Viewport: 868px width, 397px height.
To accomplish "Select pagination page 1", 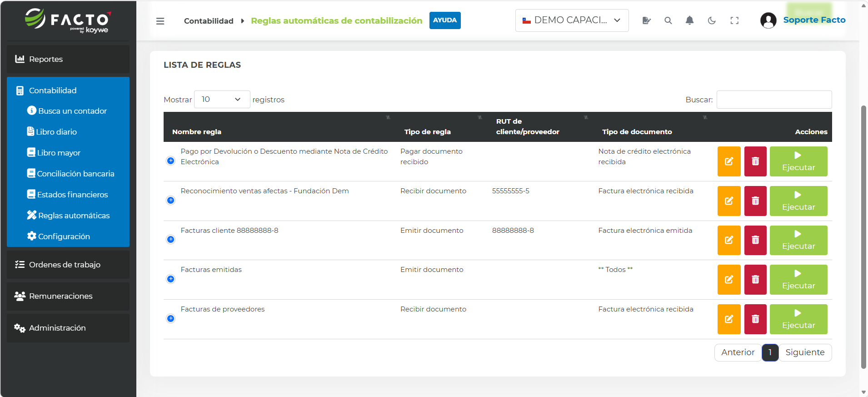I will click(770, 352).
